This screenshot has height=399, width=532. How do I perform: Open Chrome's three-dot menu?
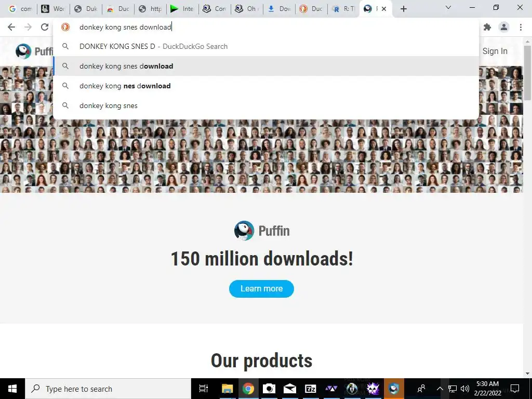pyautogui.click(x=521, y=27)
